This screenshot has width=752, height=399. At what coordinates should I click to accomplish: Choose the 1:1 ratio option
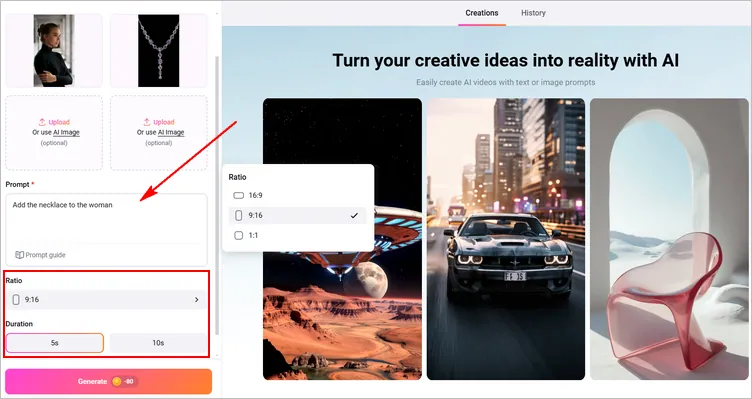297,235
